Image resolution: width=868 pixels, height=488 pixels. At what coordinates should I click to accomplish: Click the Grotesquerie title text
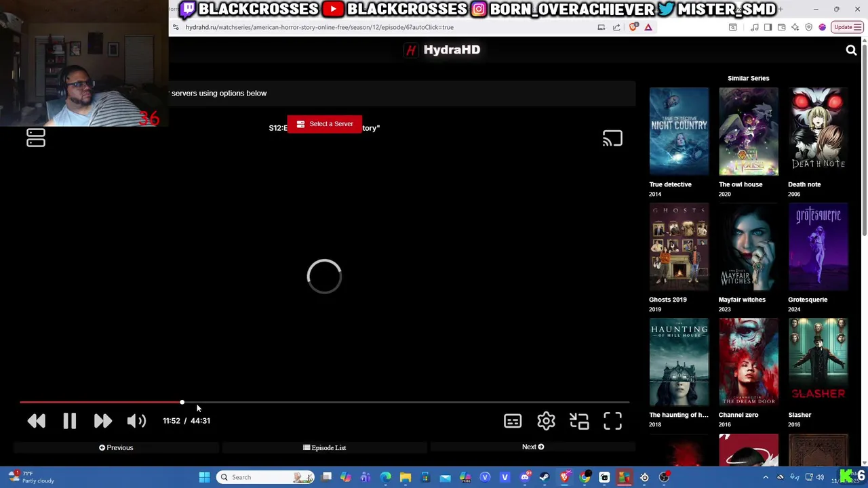pyautogui.click(x=808, y=300)
